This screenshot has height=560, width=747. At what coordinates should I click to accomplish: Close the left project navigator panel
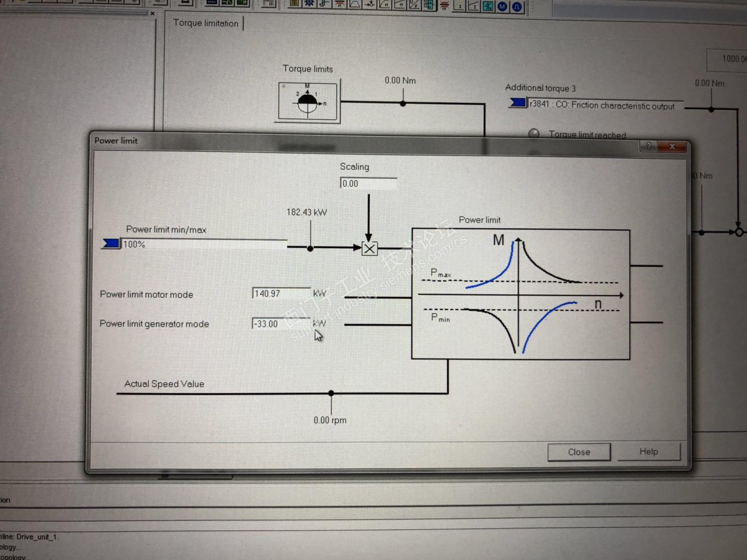pyautogui.click(x=152, y=13)
